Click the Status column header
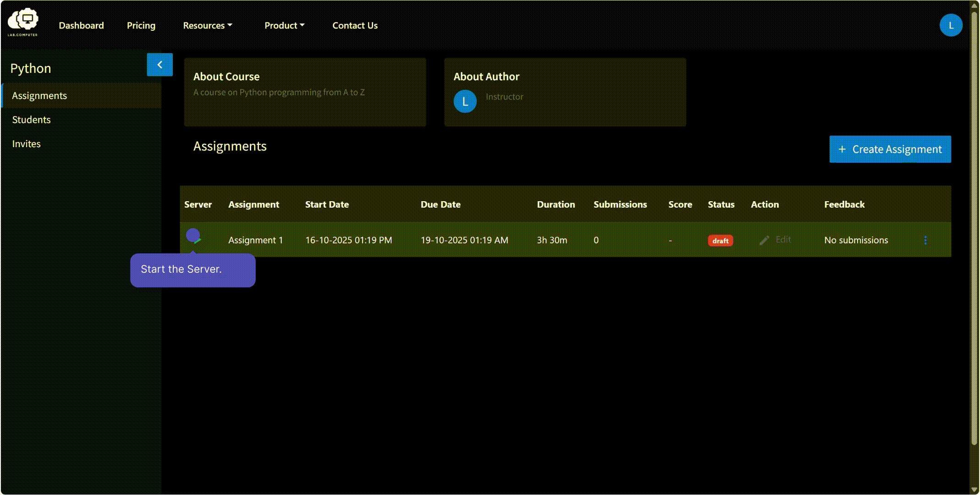The height and width of the screenshot is (495, 980). pos(721,204)
